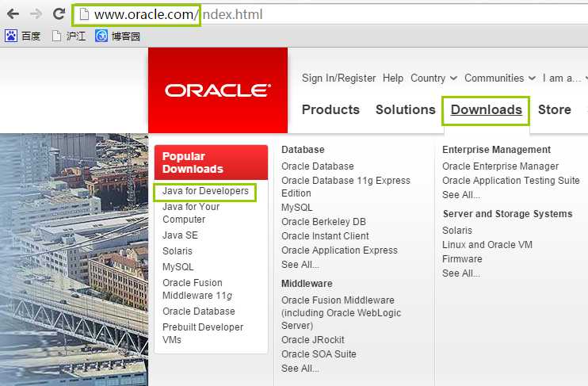Screen dimensions: 588x386
Task: Click the city skyline banner image
Action: coord(74,260)
